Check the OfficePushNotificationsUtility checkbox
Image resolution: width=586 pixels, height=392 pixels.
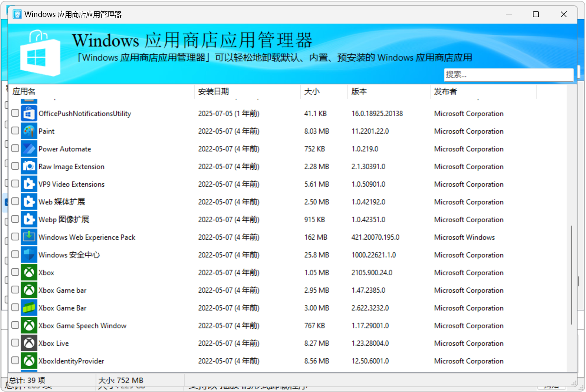pyautogui.click(x=15, y=113)
